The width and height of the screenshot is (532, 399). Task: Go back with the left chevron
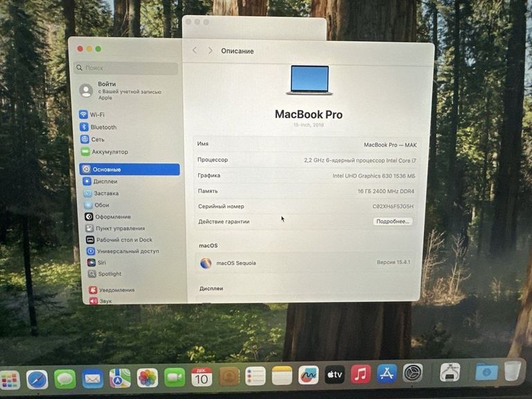click(x=195, y=51)
